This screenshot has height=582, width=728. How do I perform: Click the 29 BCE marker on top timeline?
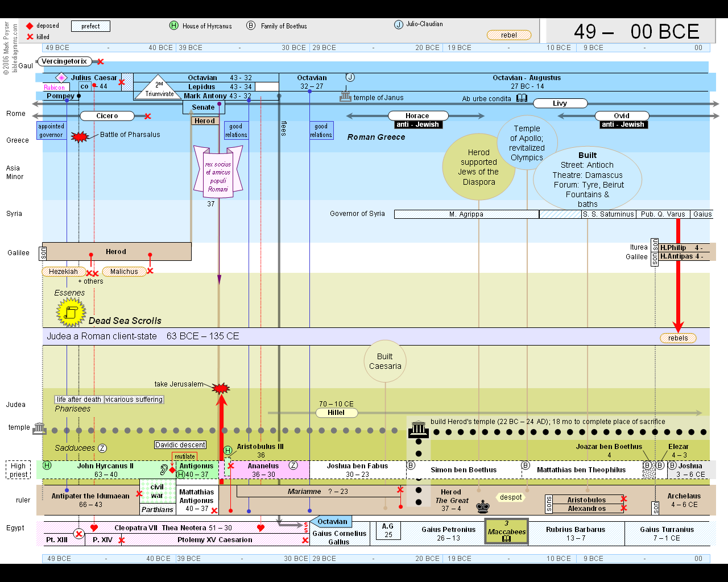coord(324,48)
